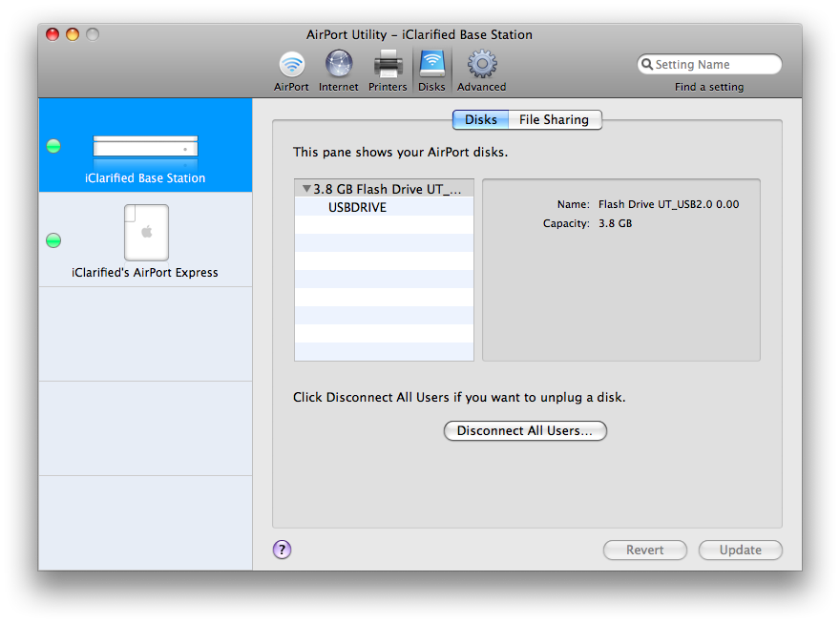Click green status light of AirPort Express

pos(53,240)
